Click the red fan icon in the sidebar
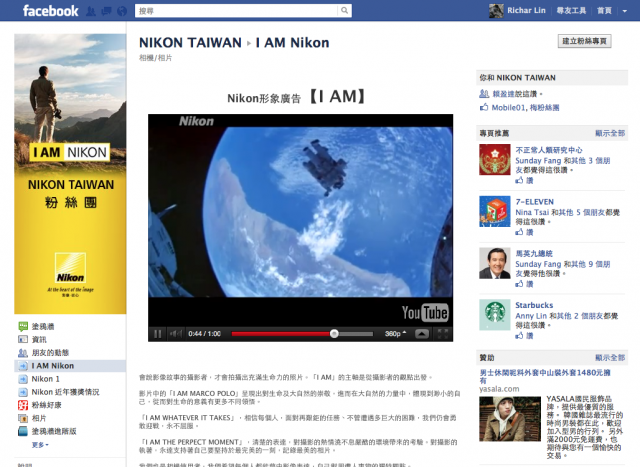The image size is (640, 467). (x=23, y=405)
